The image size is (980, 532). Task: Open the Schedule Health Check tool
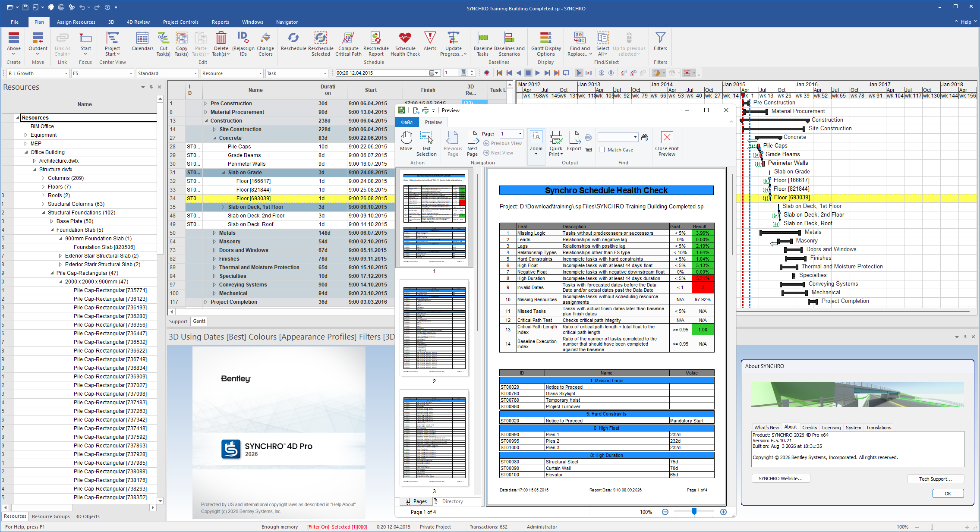pyautogui.click(x=405, y=44)
